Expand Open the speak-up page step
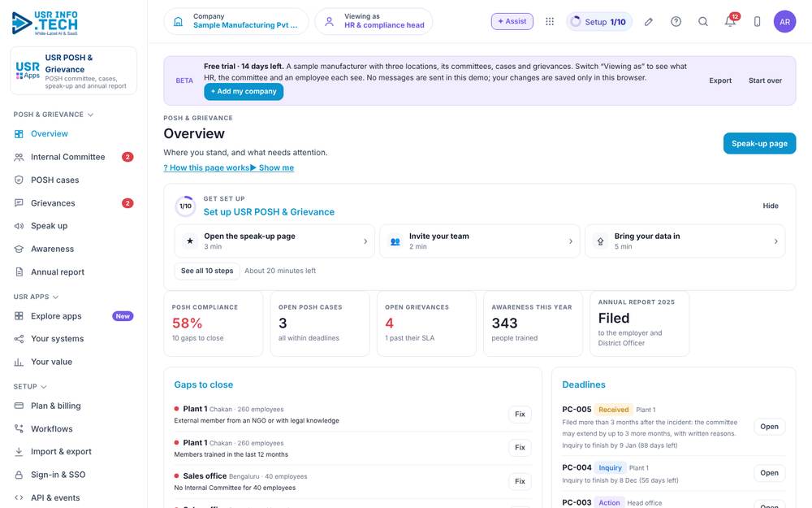 click(x=274, y=241)
